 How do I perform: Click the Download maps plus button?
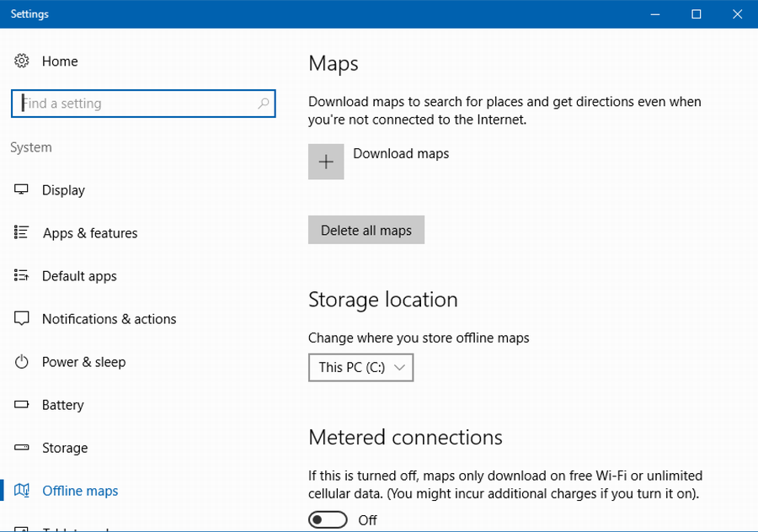pos(326,161)
